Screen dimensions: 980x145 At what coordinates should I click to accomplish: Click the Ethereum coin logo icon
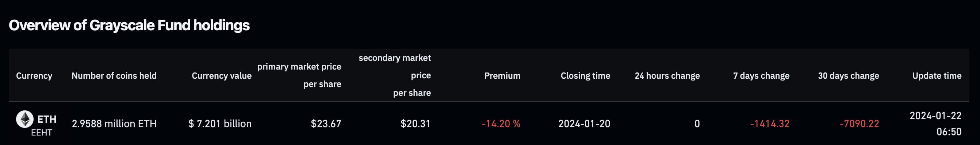pos(25,119)
